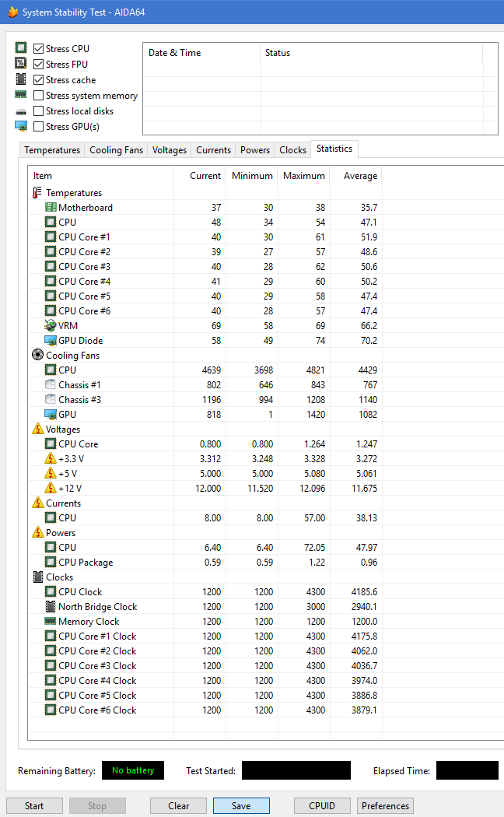This screenshot has height=817, width=504.
Task: Click the +3.3 V warning icon
Action: [51, 458]
